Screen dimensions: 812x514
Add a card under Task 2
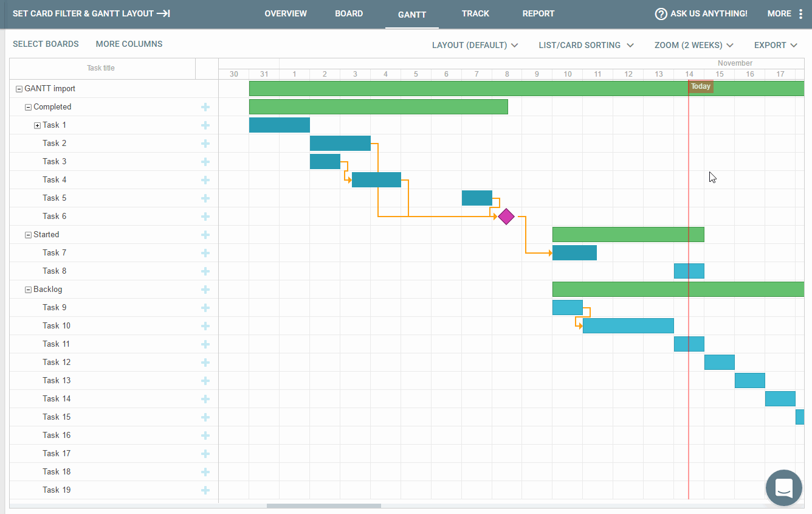click(x=206, y=143)
